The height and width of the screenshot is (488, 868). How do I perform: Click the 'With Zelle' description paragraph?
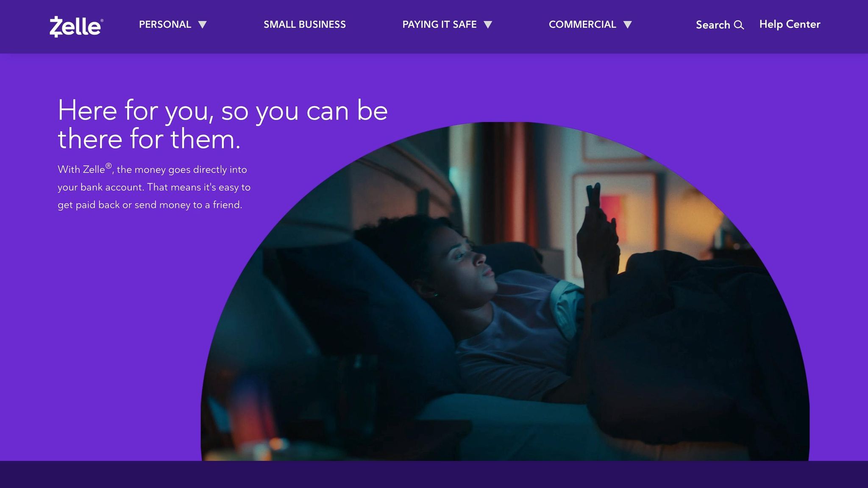coord(154,187)
